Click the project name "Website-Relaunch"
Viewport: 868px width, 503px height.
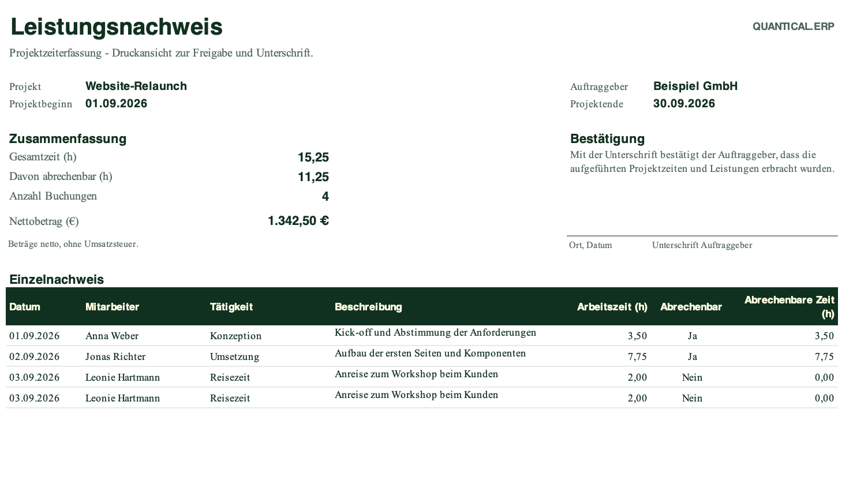[x=136, y=86]
